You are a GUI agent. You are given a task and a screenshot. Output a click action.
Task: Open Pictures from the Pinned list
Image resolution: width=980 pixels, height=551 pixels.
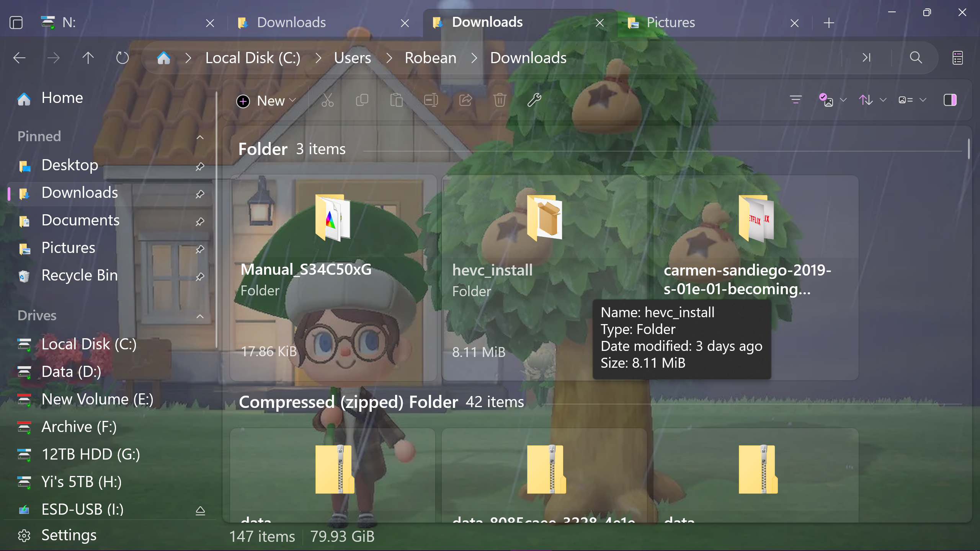click(x=109, y=248)
